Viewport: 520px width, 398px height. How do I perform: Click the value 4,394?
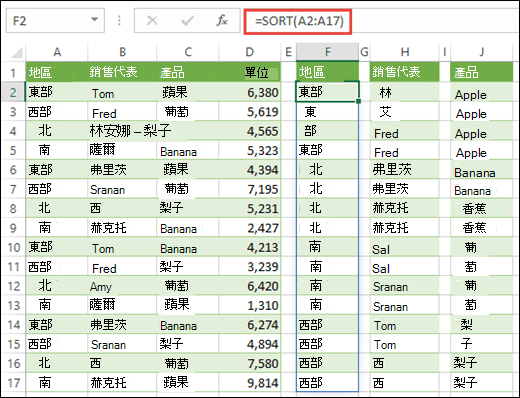263,170
